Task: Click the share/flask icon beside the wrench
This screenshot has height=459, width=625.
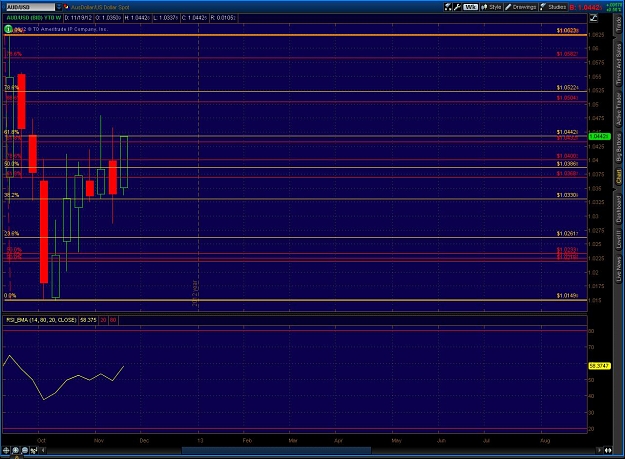Action: pos(448,7)
